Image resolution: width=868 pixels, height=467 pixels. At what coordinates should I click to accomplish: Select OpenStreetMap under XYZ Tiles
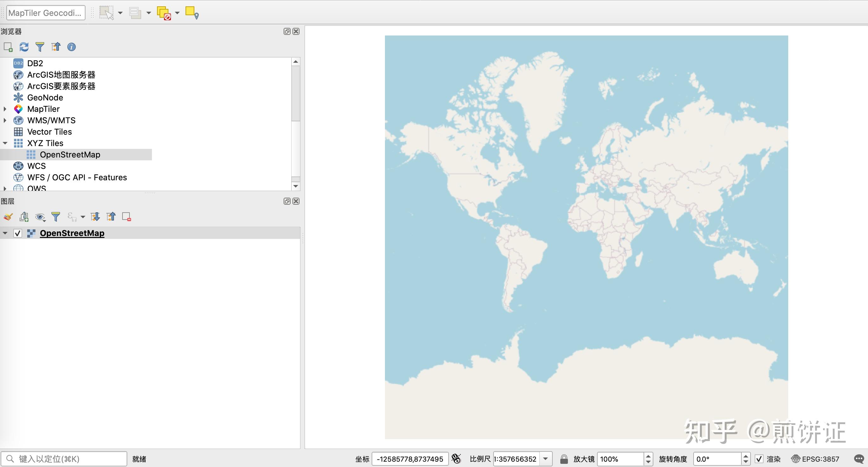pos(70,155)
